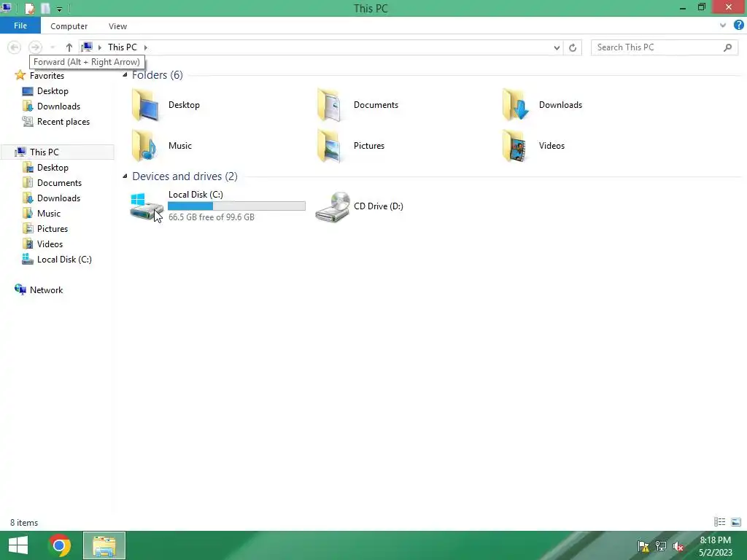
Task: Select Favorites in navigation pane
Action: coord(47,76)
